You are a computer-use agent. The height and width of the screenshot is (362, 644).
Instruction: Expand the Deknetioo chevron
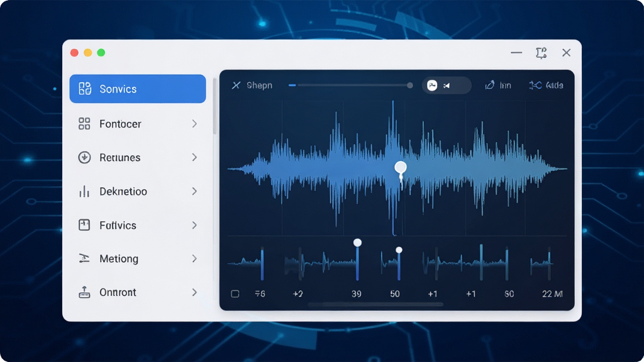pyautogui.click(x=194, y=191)
